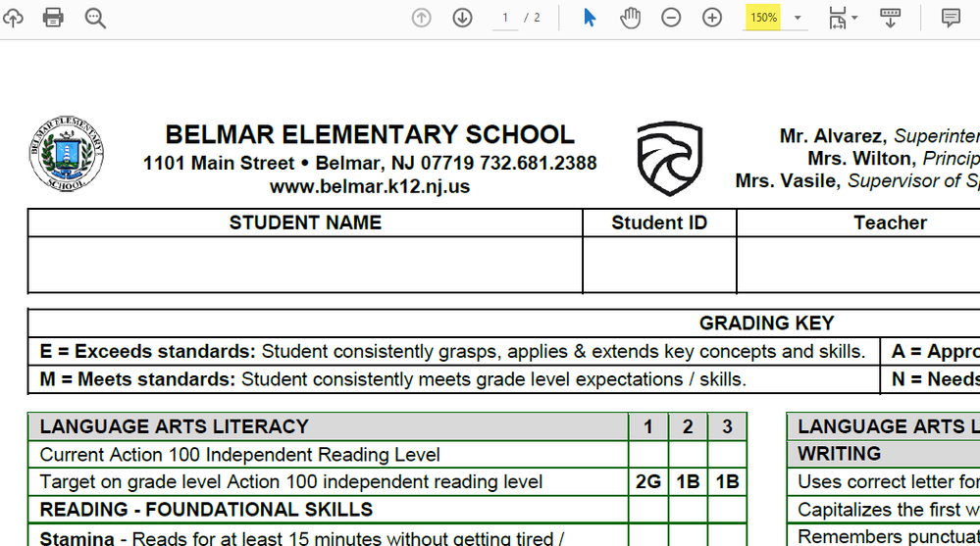Click the eagle shield logo
This screenshot has height=546, width=980.
[x=669, y=159]
